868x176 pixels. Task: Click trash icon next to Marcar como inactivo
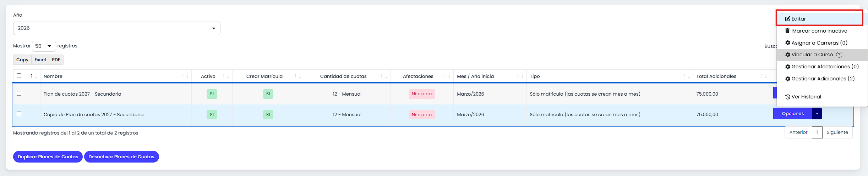(x=787, y=31)
